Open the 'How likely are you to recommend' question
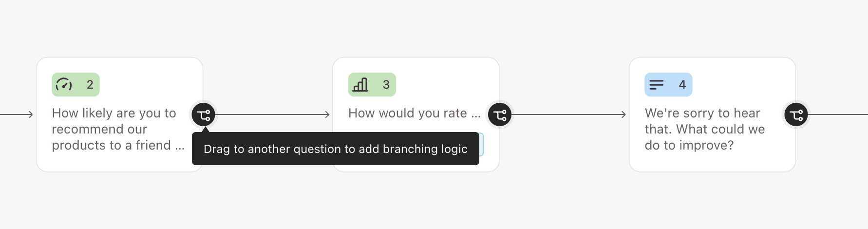 pyautogui.click(x=118, y=129)
